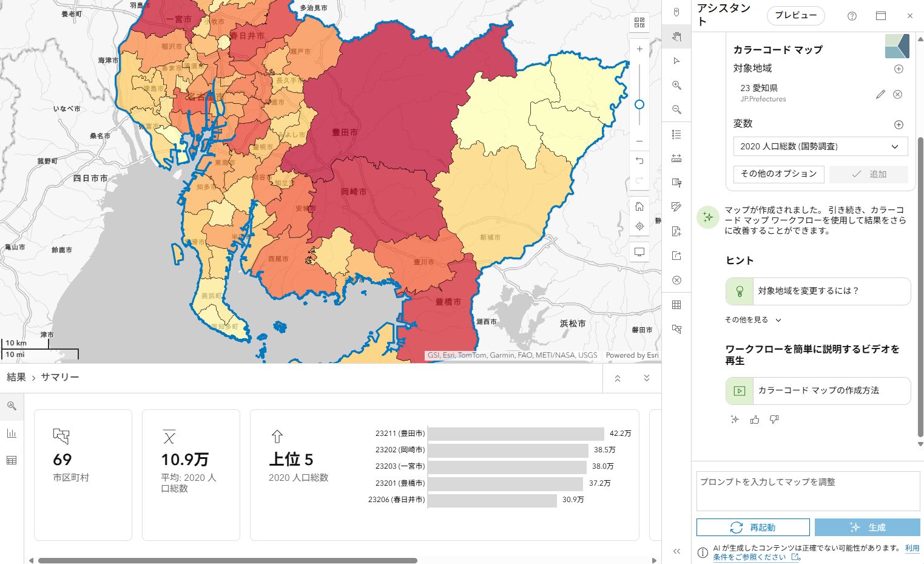Screen dimensions: 924x564
Task: Switch to the table view tab
Action: pos(12,460)
